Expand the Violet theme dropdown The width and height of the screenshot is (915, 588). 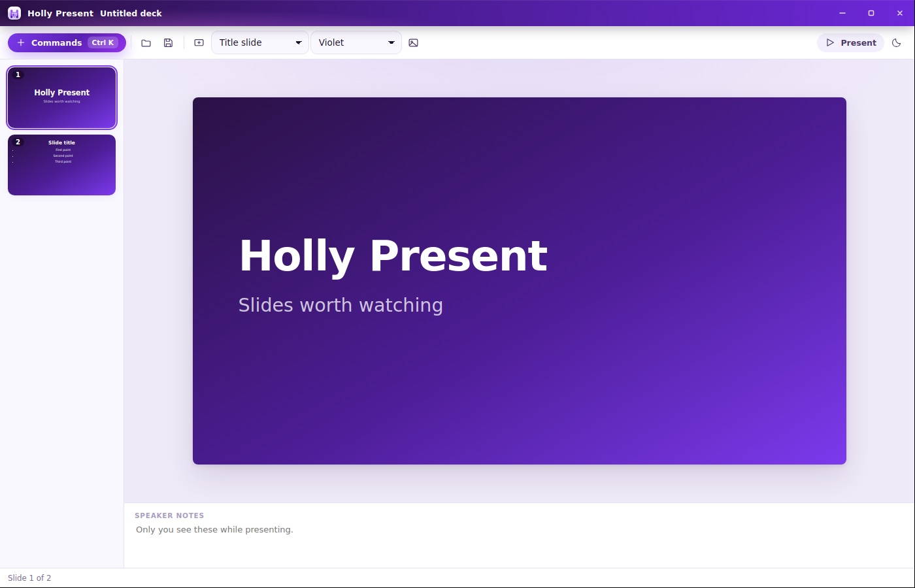[356, 42]
